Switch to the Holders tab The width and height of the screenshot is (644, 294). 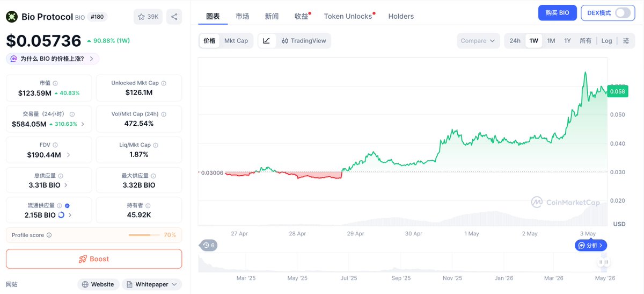point(401,16)
